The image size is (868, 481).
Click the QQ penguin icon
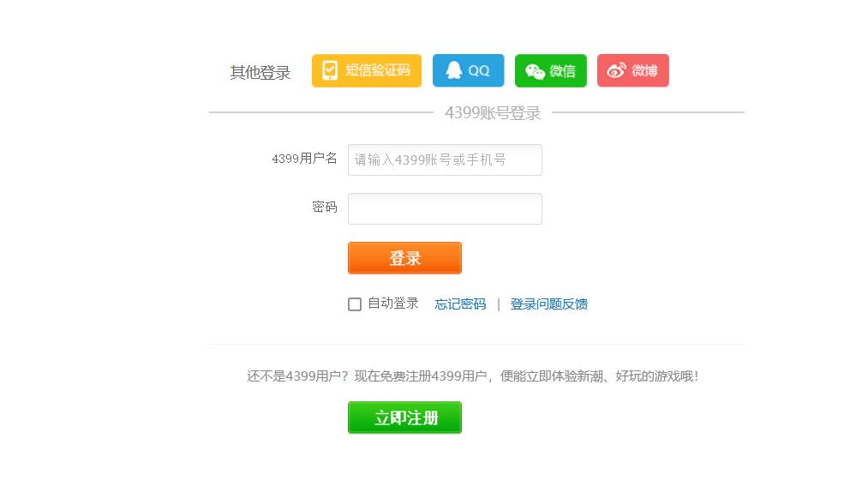(454, 70)
